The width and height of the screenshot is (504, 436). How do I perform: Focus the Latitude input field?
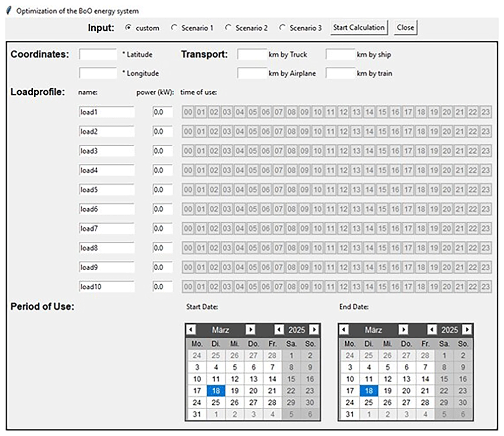(x=98, y=54)
